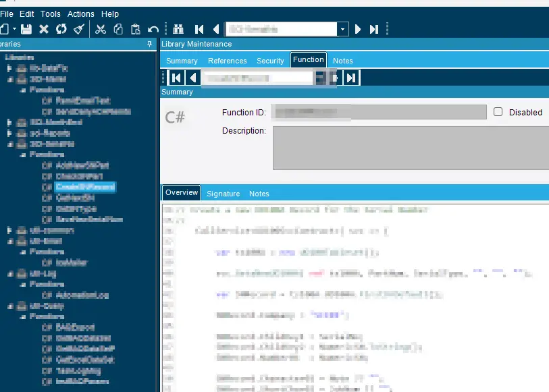Tick the Disabled checkbox
Image resolution: width=549 pixels, height=392 pixels.
coord(498,112)
